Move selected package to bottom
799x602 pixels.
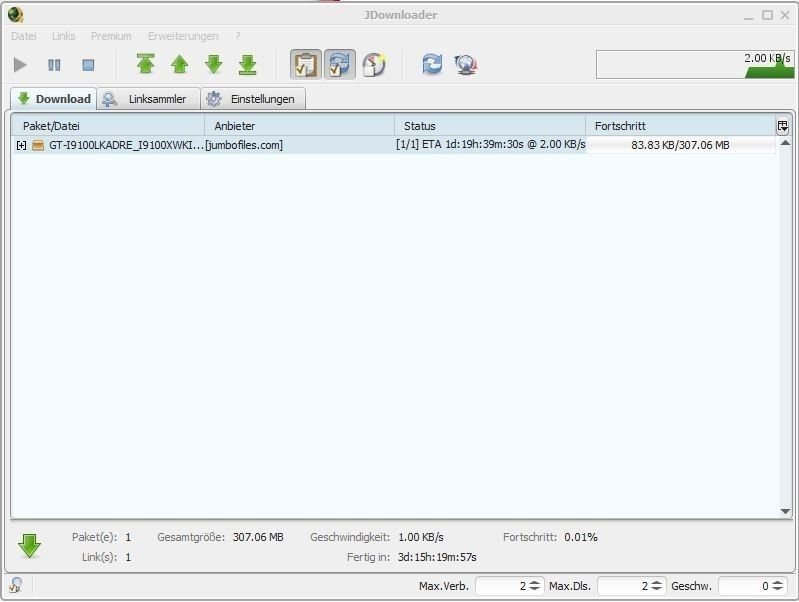point(248,65)
